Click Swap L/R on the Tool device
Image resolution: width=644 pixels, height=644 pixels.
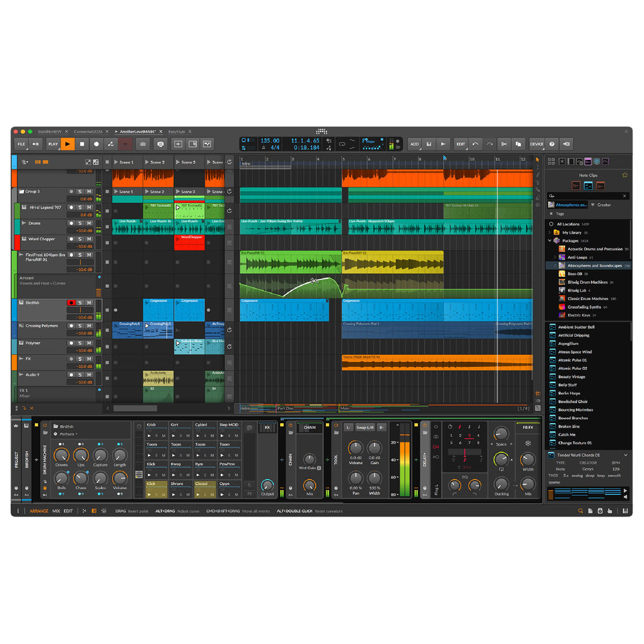point(365,428)
